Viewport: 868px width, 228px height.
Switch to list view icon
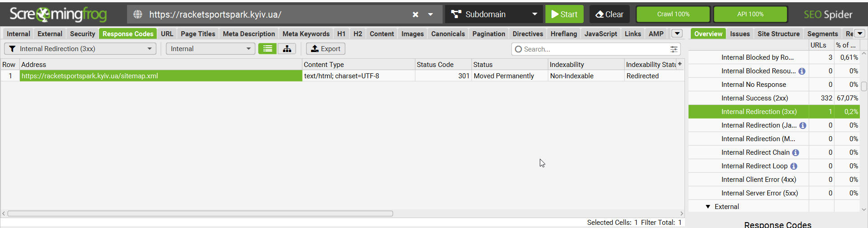click(x=268, y=49)
